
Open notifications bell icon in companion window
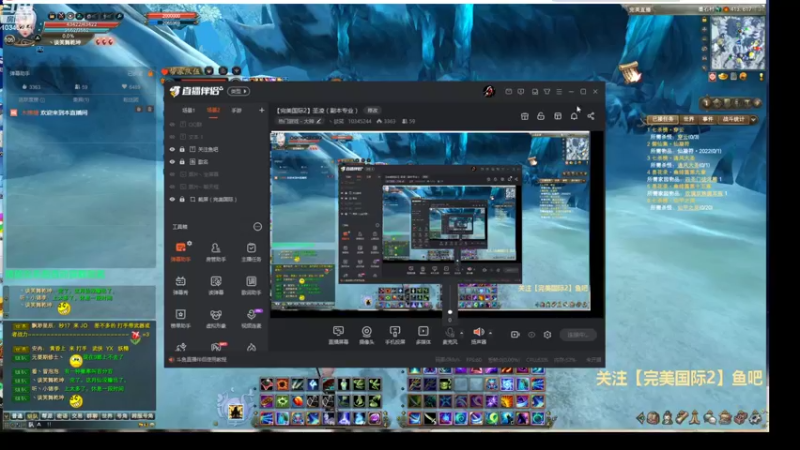pos(574,116)
